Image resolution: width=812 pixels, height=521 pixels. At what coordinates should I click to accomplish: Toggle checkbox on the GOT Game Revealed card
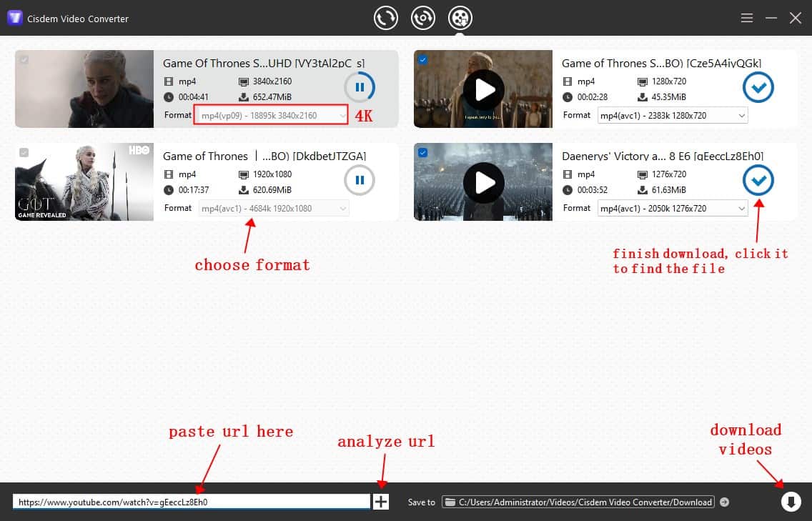pyautogui.click(x=24, y=152)
